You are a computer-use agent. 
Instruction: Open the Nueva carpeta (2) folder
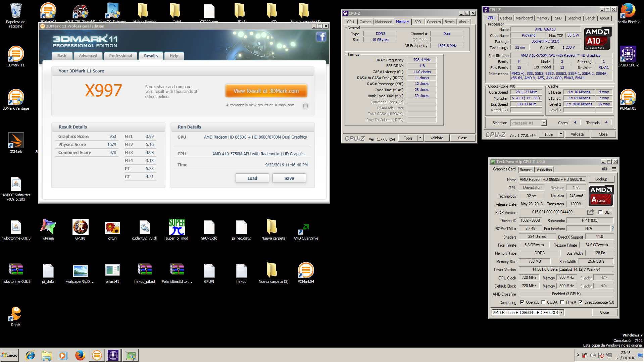(274, 273)
